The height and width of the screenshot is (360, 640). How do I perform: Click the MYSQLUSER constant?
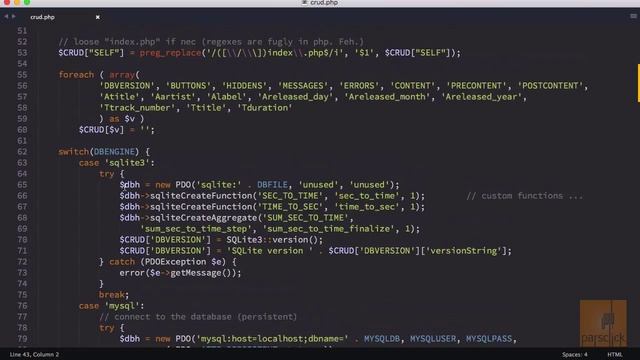point(433,339)
